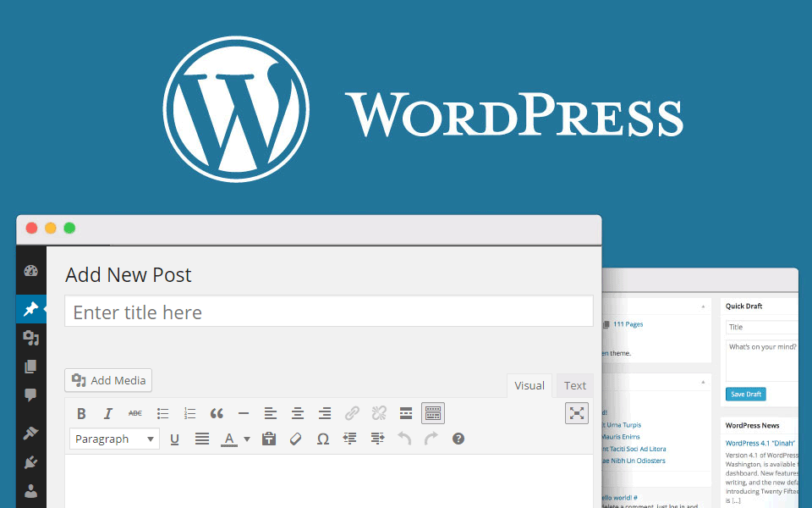Toggle bold formatting
Viewport: 812px width, 508px height.
click(81, 412)
